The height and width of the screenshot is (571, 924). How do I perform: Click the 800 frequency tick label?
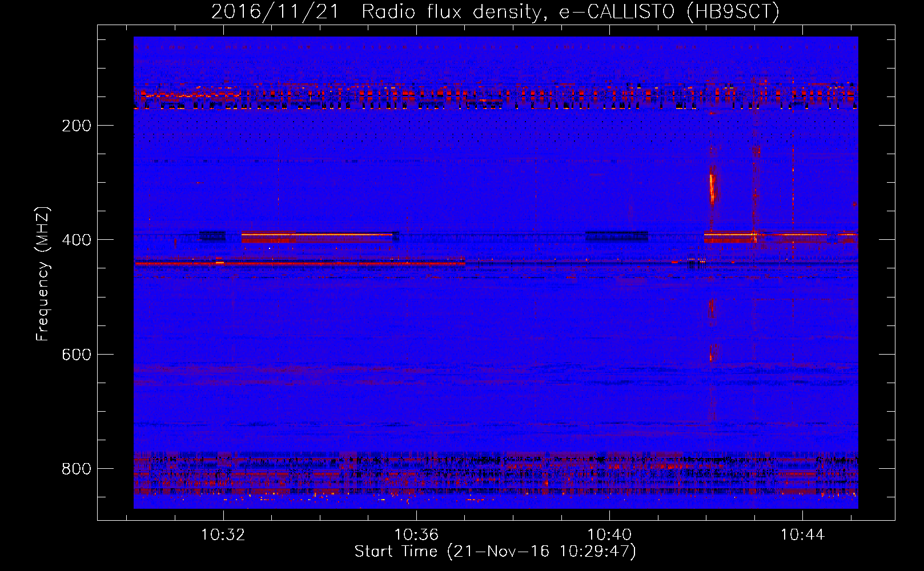77,469
